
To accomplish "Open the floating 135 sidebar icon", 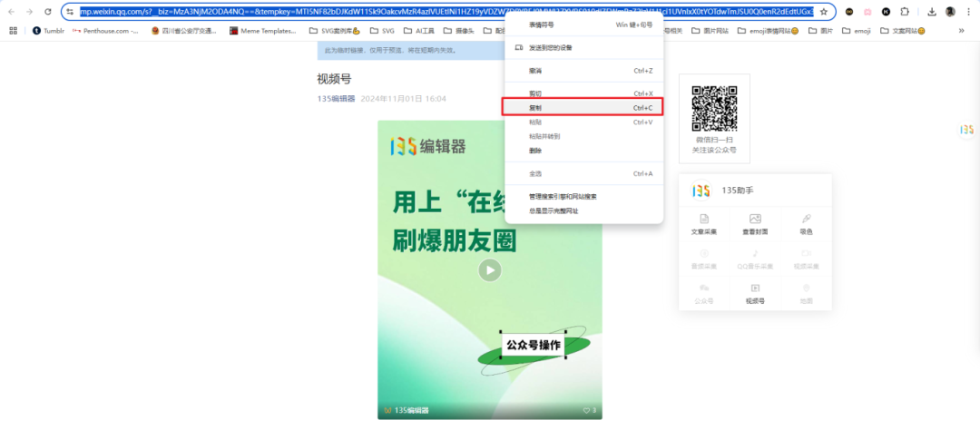I will (967, 130).
